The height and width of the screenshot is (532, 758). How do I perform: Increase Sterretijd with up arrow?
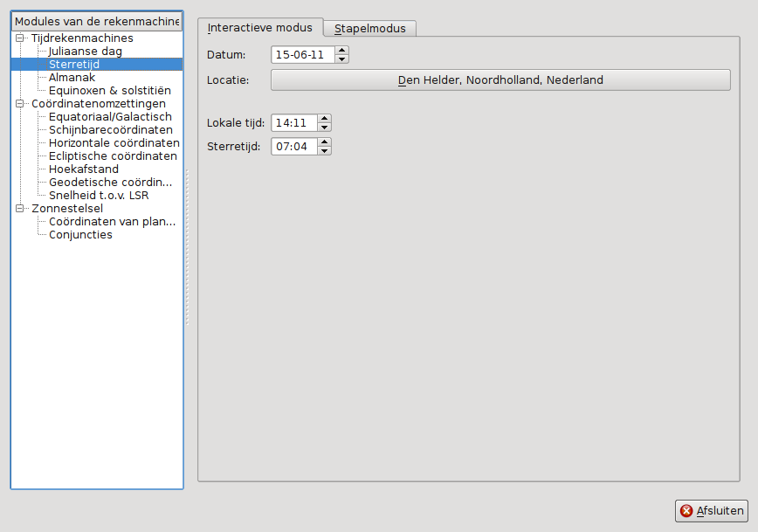point(324,142)
